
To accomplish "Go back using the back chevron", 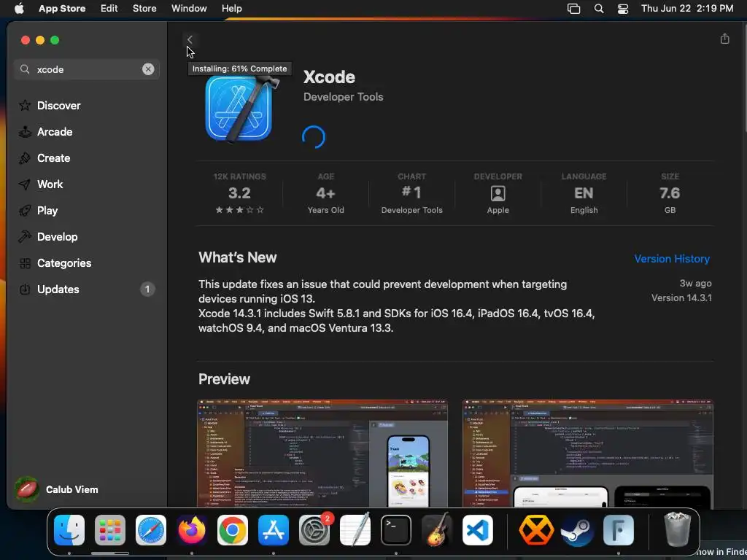I will (x=190, y=39).
